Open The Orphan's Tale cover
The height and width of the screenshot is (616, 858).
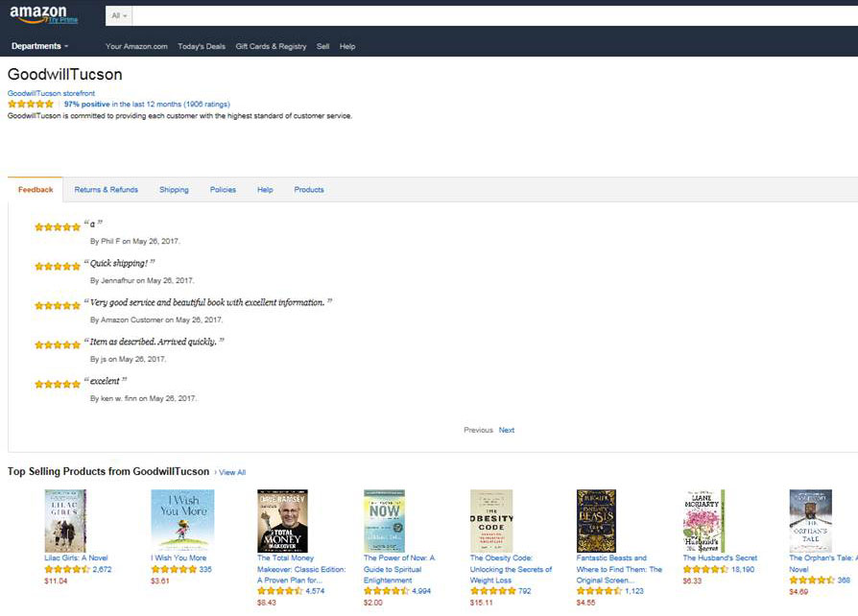810,521
